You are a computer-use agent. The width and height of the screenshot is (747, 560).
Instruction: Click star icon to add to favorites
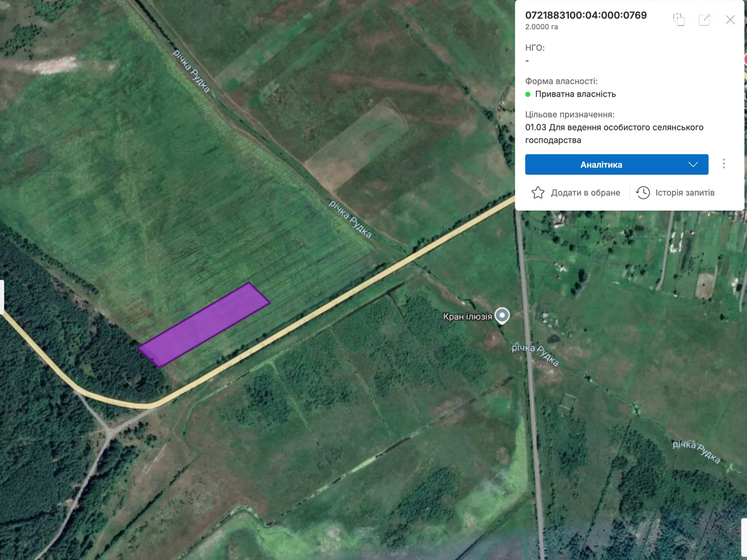(538, 193)
